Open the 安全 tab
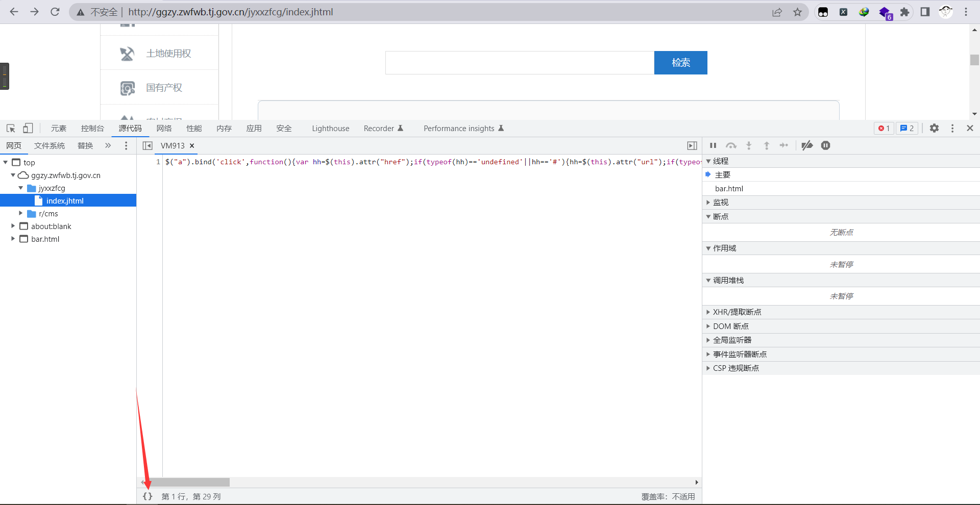Viewport: 980px width, 505px height. (x=284, y=129)
